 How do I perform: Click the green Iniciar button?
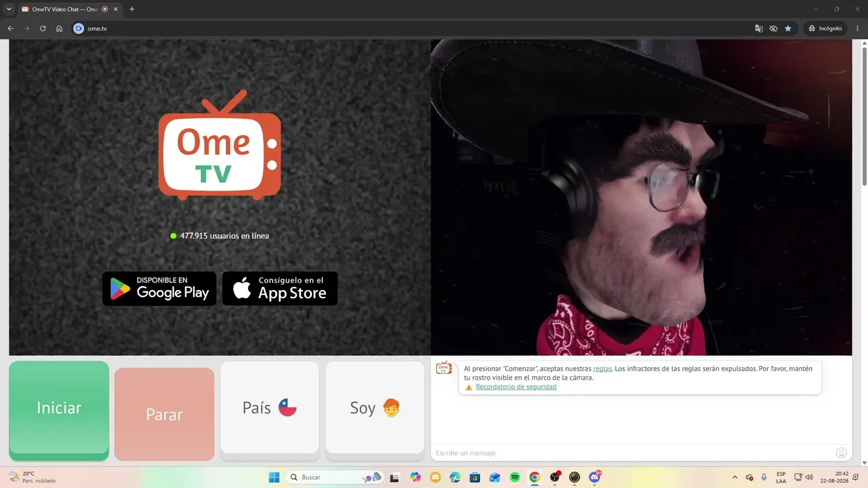(59, 411)
